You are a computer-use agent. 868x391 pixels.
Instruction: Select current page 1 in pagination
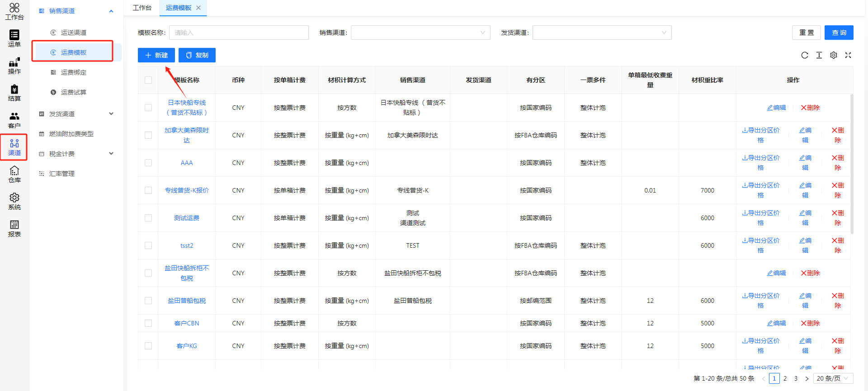point(774,379)
